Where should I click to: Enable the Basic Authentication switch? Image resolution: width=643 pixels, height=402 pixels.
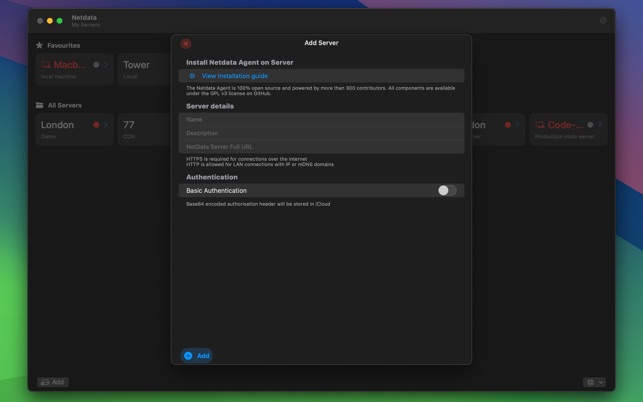(x=447, y=190)
